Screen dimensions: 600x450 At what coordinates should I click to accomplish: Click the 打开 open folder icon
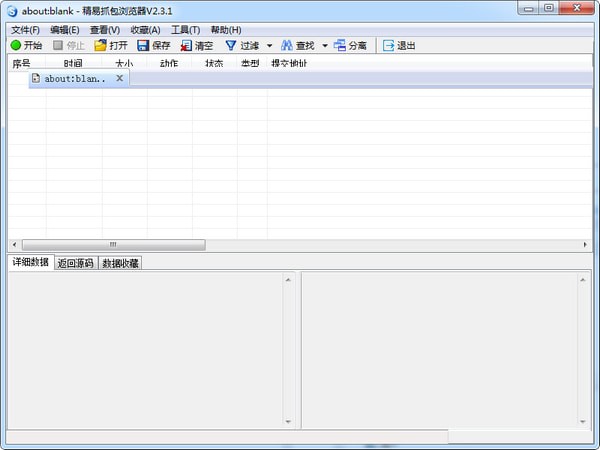point(100,45)
